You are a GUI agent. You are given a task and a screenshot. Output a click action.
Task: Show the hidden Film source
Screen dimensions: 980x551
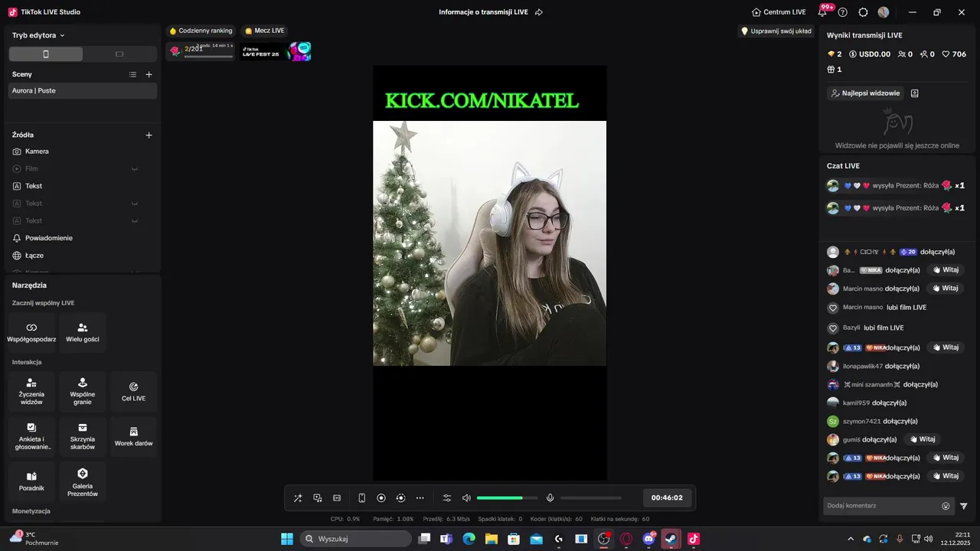pos(135,169)
